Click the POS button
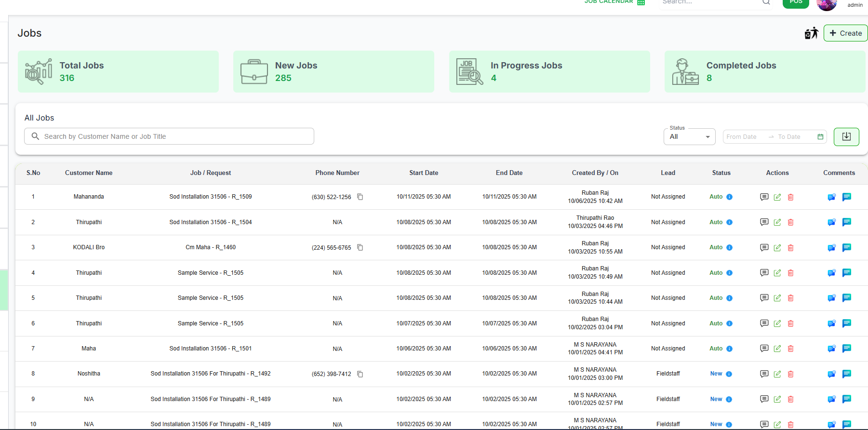Image resolution: width=868 pixels, height=430 pixels. click(796, 3)
